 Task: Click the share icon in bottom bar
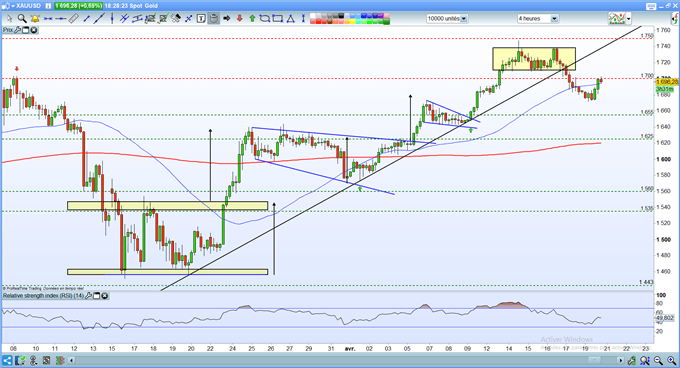click(x=7, y=360)
